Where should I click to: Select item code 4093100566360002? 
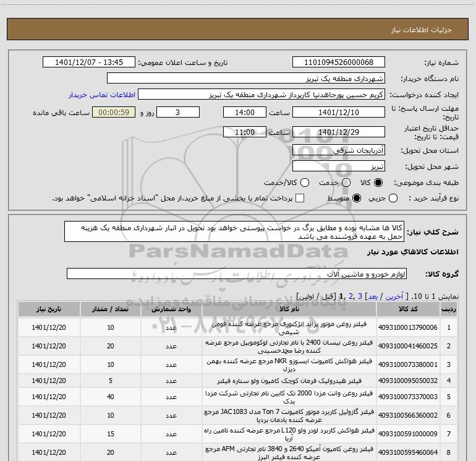click(408, 415)
